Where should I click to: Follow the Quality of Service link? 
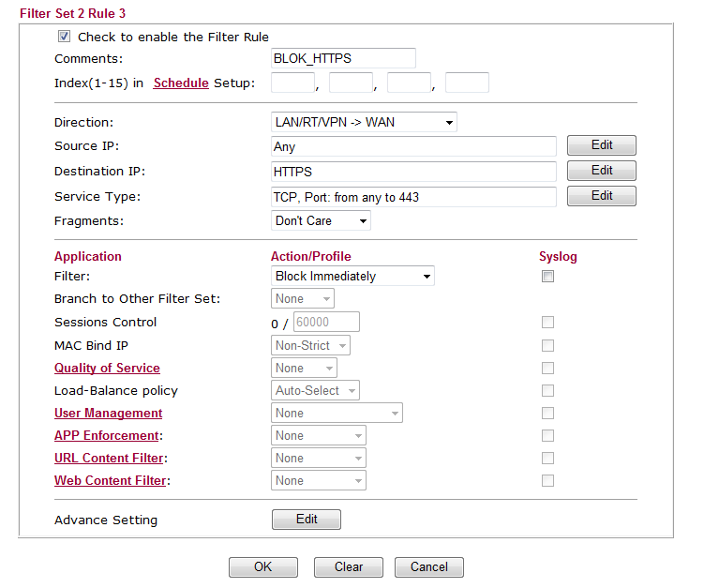[x=107, y=369]
